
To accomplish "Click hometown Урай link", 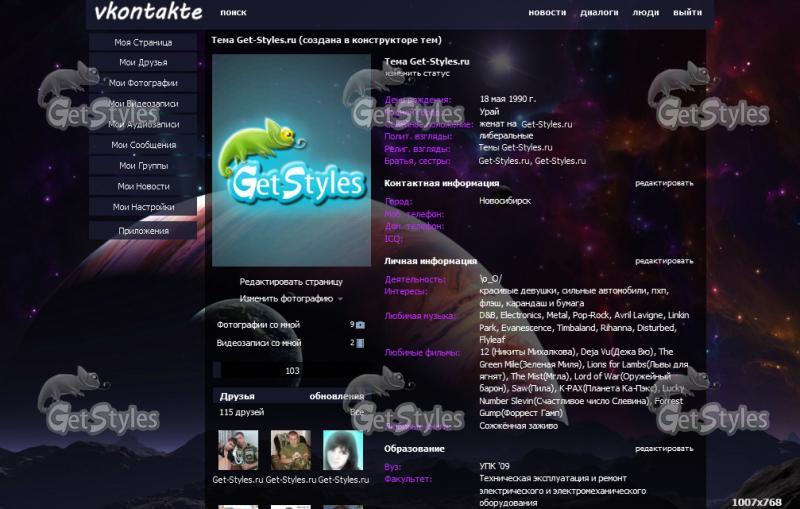I will (x=489, y=112).
